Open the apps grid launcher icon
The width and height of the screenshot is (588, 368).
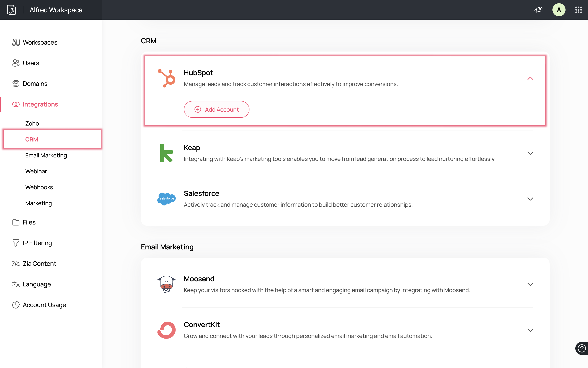click(x=579, y=10)
